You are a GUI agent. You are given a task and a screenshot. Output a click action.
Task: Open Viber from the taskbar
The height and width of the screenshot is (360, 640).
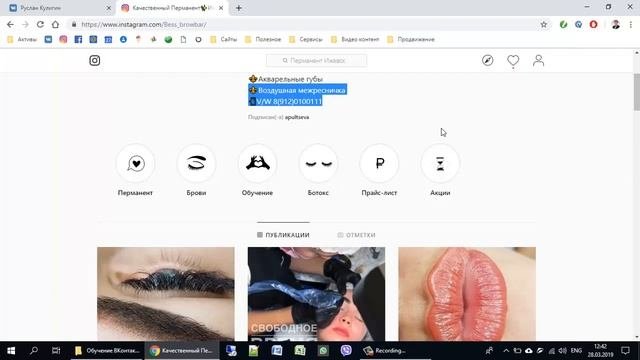[346, 351]
